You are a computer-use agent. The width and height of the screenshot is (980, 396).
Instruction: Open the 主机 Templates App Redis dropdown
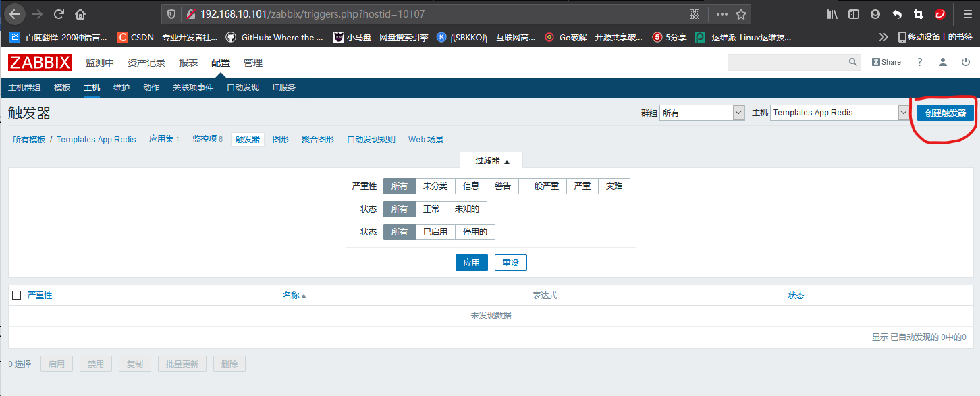pos(840,113)
